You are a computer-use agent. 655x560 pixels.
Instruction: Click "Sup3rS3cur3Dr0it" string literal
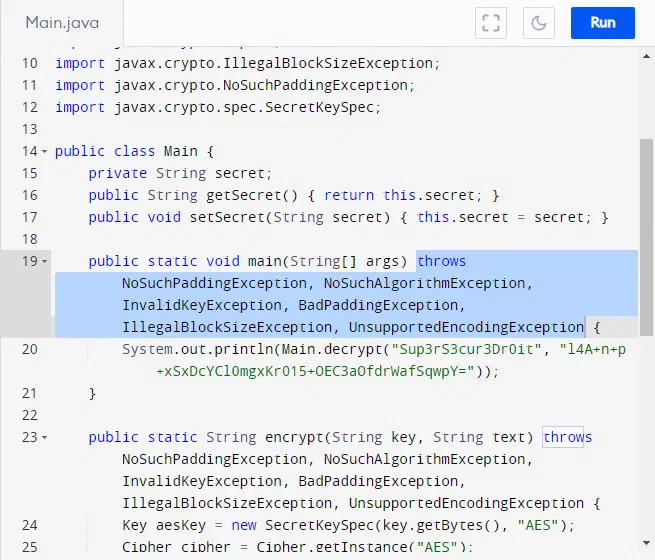[x=467, y=350]
